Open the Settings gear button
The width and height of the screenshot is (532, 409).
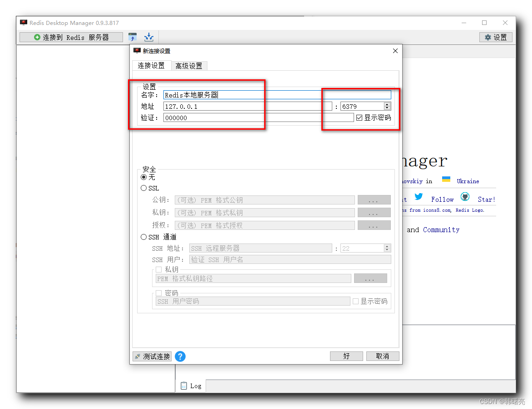click(x=496, y=37)
